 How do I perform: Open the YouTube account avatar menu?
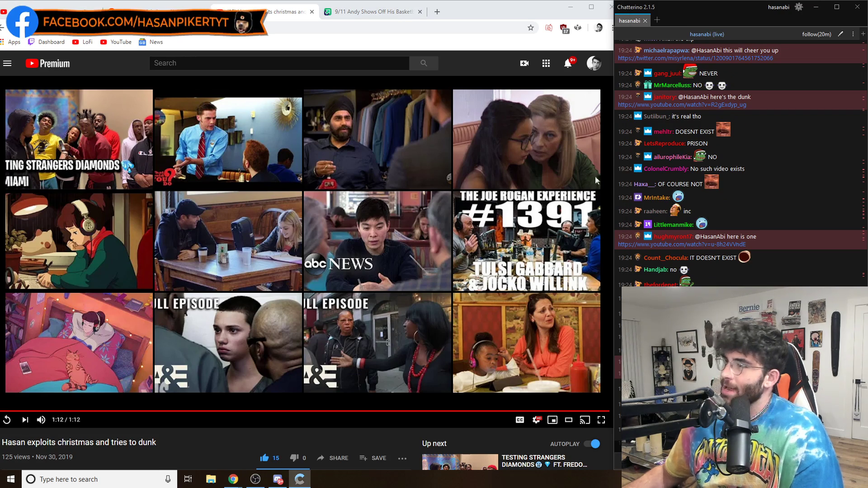[594, 63]
